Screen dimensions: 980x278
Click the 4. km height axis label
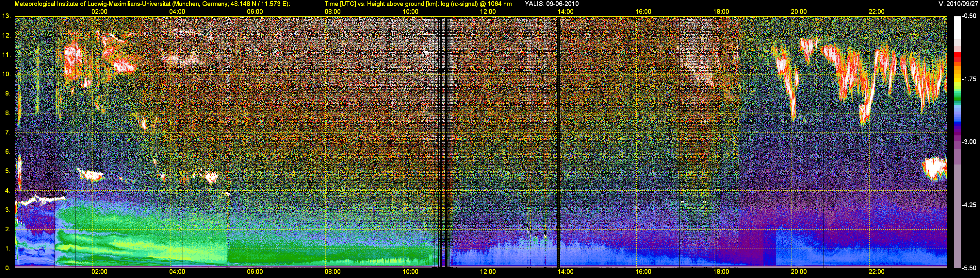8,190
